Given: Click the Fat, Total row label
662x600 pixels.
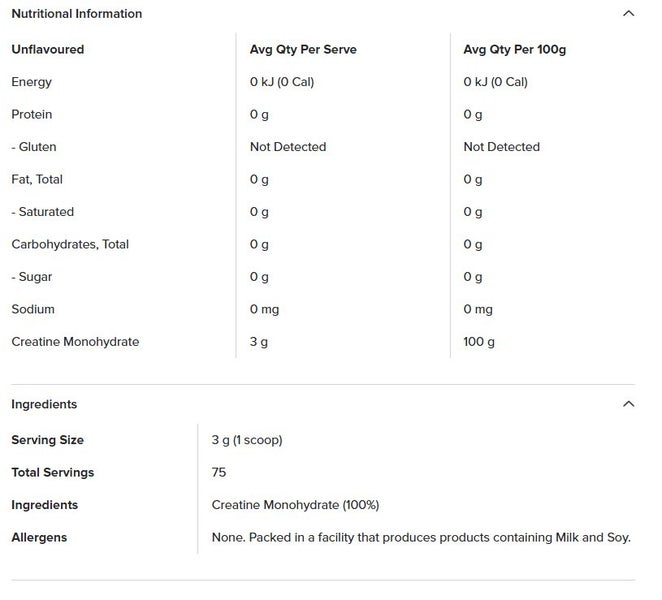Looking at the screenshot, I should (37, 179).
